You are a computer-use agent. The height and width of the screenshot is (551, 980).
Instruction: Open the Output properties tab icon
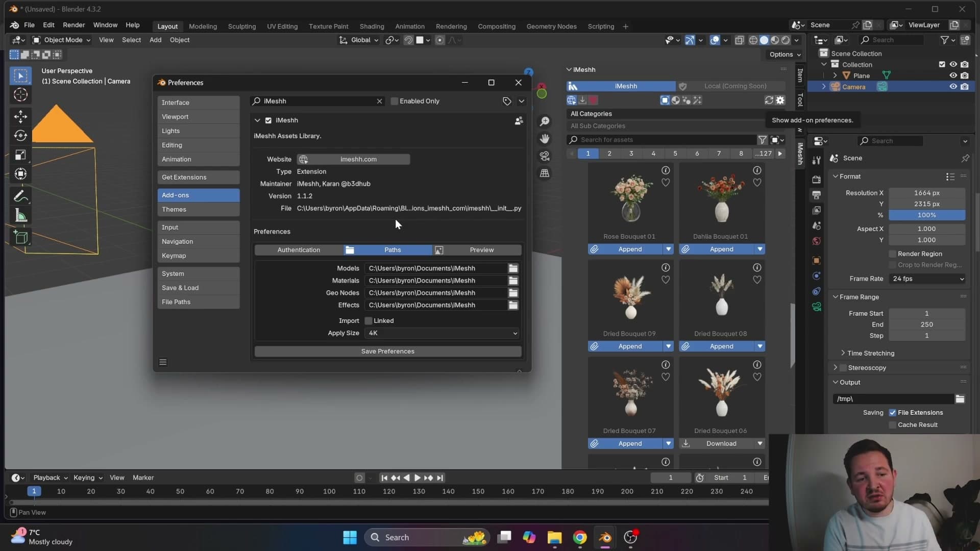817,195
